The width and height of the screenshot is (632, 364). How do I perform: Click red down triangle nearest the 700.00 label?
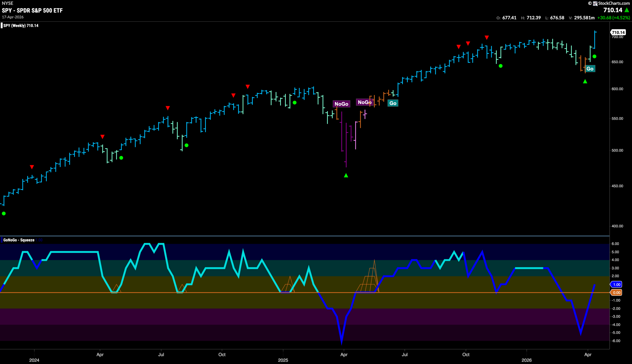tap(487, 37)
